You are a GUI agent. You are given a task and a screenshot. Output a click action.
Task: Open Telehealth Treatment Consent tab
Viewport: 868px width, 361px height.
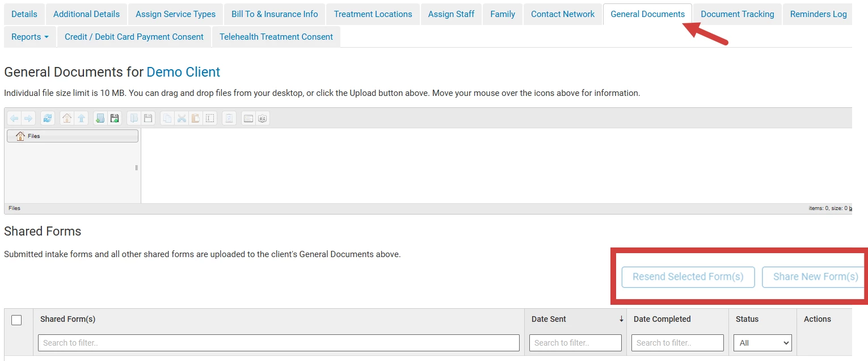click(276, 37)
